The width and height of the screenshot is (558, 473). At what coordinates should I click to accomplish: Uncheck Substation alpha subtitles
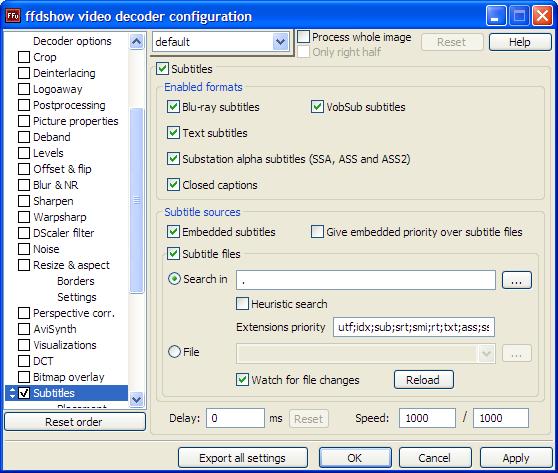pyautogui.click(x=173, y=159)
